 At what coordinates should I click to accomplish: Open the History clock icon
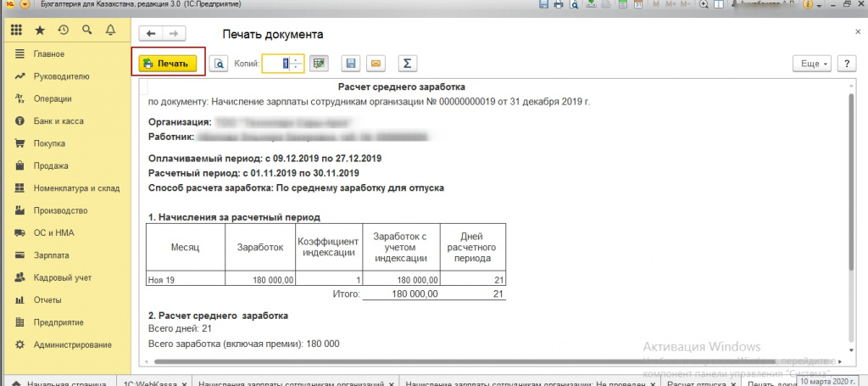tap(63, 30)
